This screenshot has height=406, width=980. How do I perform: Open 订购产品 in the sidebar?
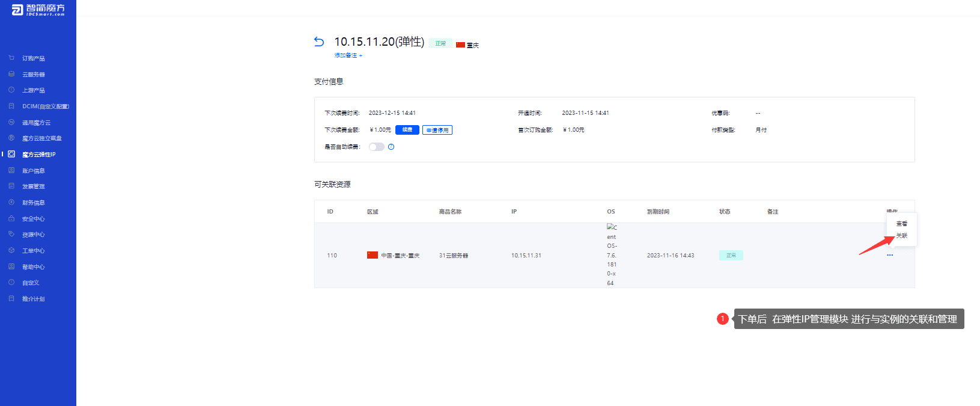coord(34,58)
